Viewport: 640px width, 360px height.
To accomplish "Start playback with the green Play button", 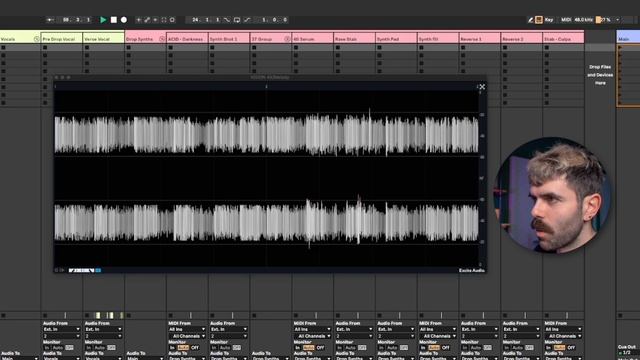I will [x=103, y=20].
